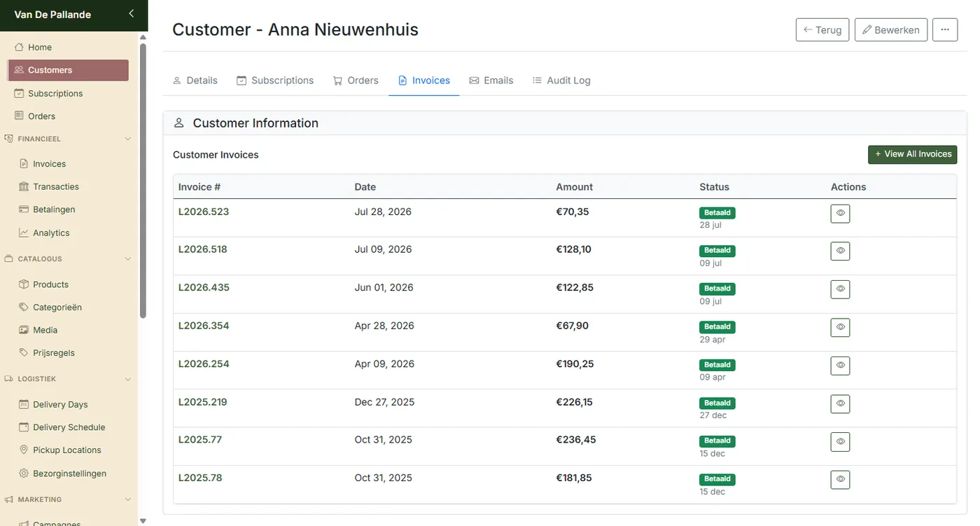View invoice L2026.435 with eye icon

click(x=840, y=289)
